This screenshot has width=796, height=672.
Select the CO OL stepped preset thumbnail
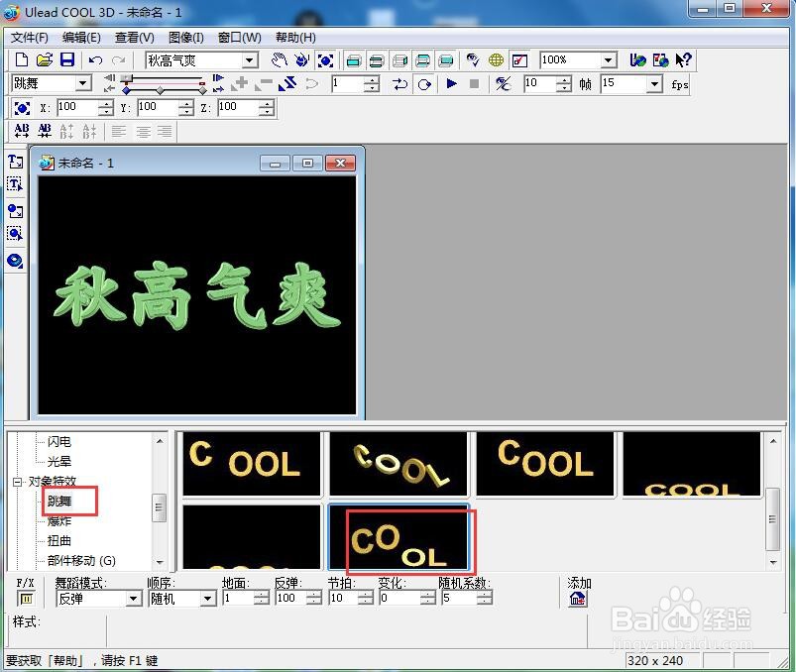[x=399, y=537]
